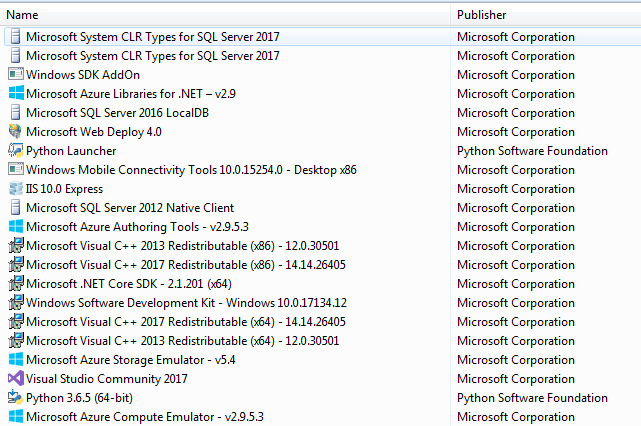Click the Windows Software Development Kit icon
The width and height of the screenshot is (641, 426).
point(16,303)
